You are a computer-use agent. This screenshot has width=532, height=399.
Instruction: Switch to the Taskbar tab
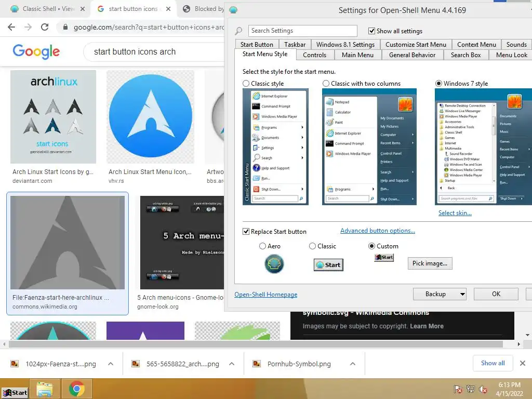pos(295,45)
